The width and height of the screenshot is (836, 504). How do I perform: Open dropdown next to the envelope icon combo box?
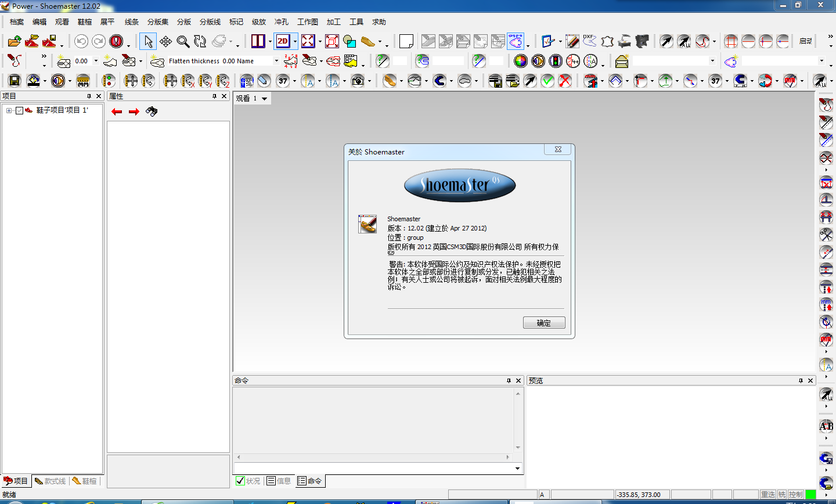[x=712, y=61]
